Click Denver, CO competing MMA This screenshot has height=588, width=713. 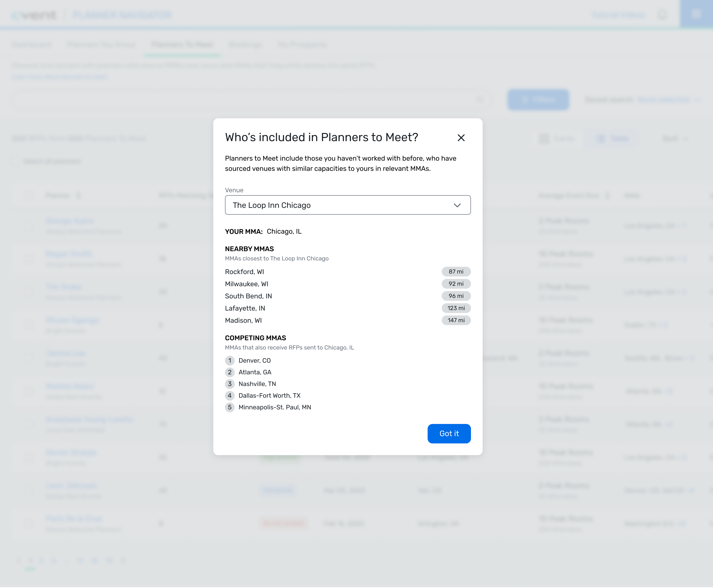pos(254,360)
